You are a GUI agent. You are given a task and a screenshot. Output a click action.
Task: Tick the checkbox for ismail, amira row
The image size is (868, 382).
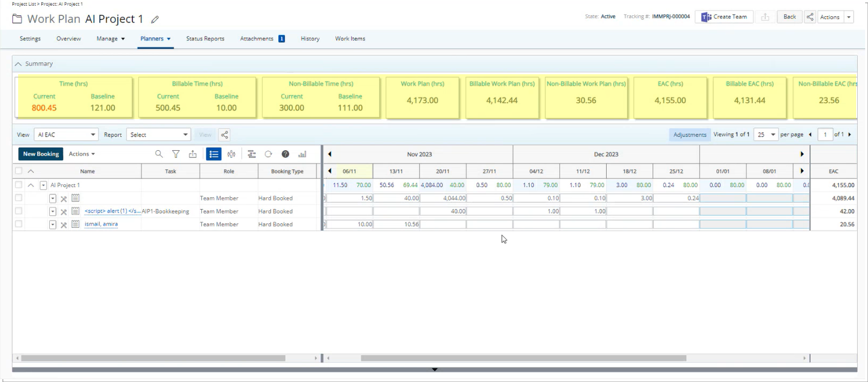[19, 224]
